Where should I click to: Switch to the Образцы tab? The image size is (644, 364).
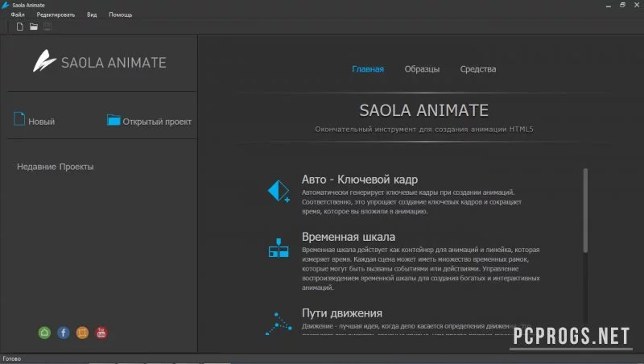pyautogui.click(x=422, y=69)
